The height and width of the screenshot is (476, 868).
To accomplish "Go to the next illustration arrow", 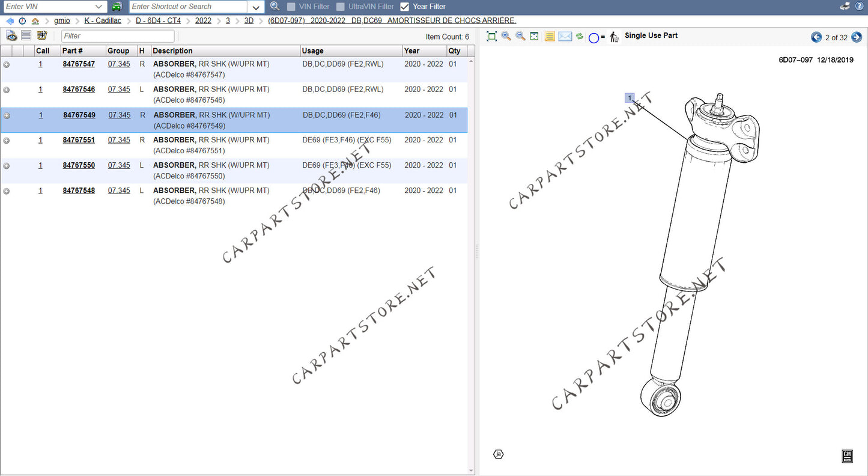I will pos(857,37).
